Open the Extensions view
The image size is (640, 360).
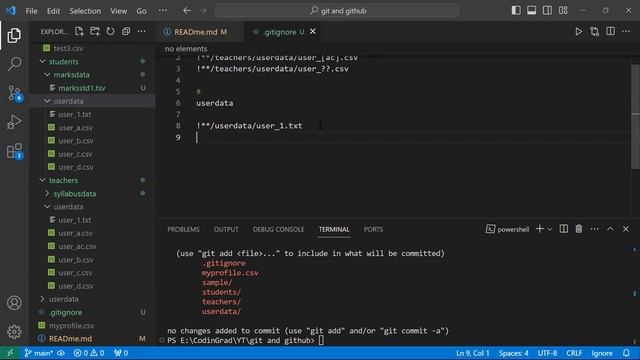click(x=14, y=151)
